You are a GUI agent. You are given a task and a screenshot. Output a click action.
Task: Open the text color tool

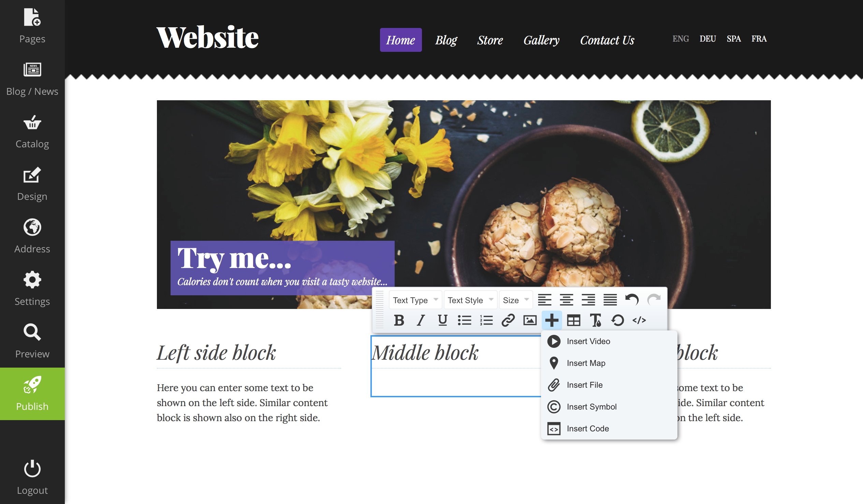tap(596, 321)
